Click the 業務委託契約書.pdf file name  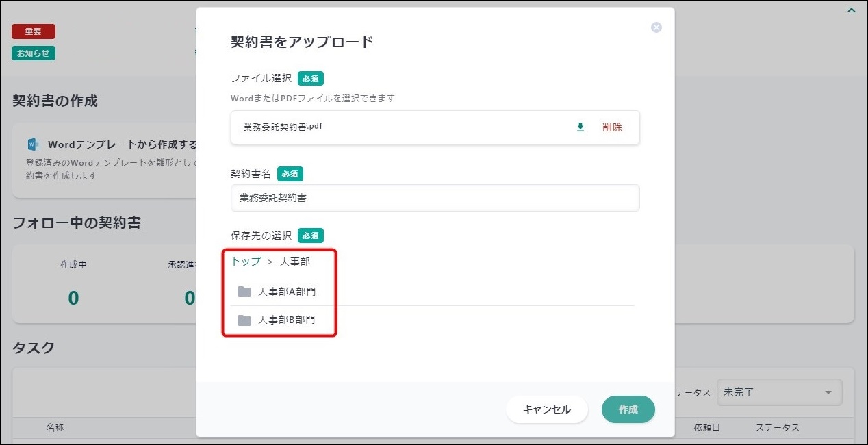283,127
